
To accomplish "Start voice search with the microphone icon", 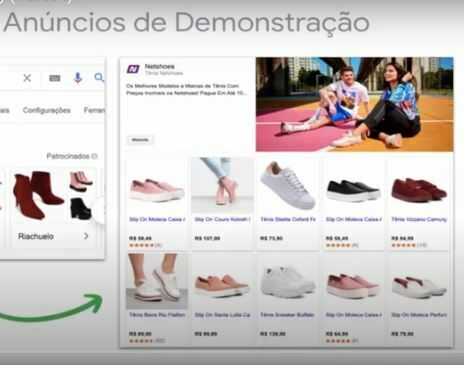I will [78, 78].
